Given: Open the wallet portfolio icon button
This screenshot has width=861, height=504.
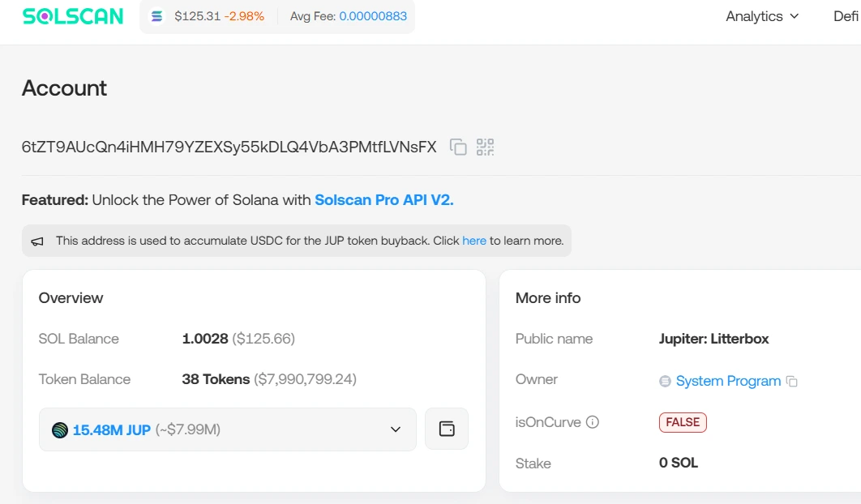Looking at the screenshot, I should (447, 429).
